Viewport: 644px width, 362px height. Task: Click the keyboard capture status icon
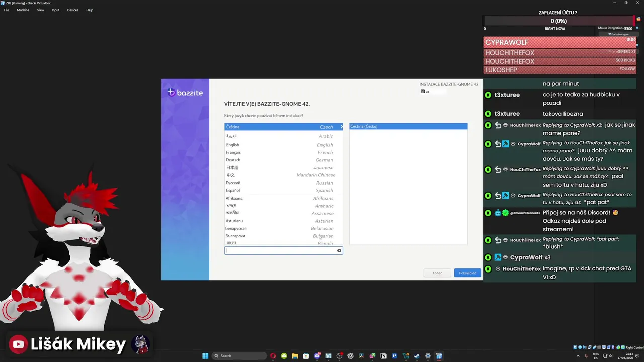pyautogui.click(x=623, y=347)
